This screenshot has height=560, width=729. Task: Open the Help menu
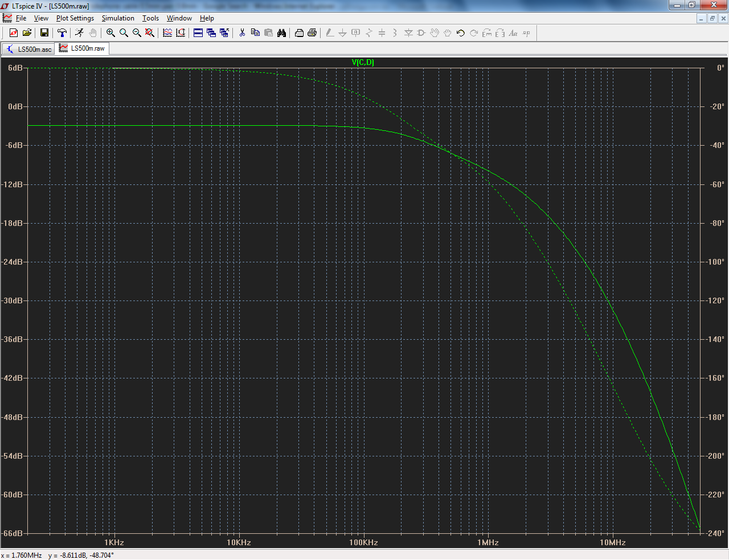click(207, 18)
